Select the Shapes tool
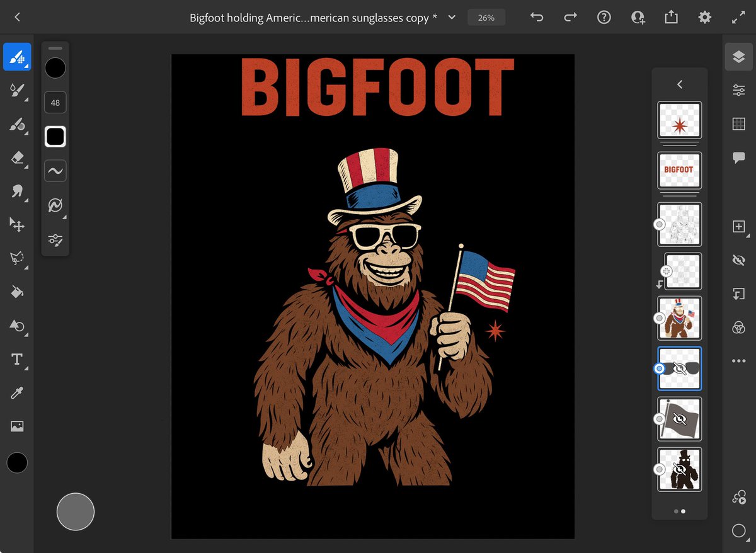This screenshot has width=756, height=553. click(x=17, y=326)
